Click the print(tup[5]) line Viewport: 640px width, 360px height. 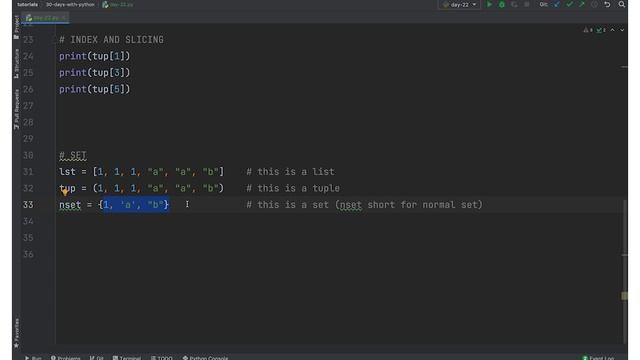tap(95, 89)
